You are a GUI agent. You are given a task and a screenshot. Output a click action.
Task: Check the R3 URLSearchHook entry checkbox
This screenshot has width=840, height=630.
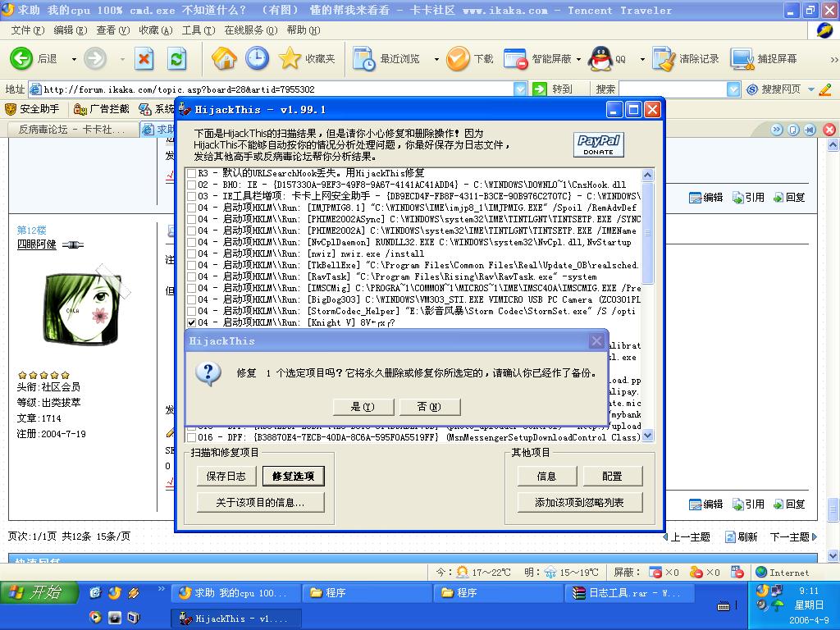click(190, 173)
